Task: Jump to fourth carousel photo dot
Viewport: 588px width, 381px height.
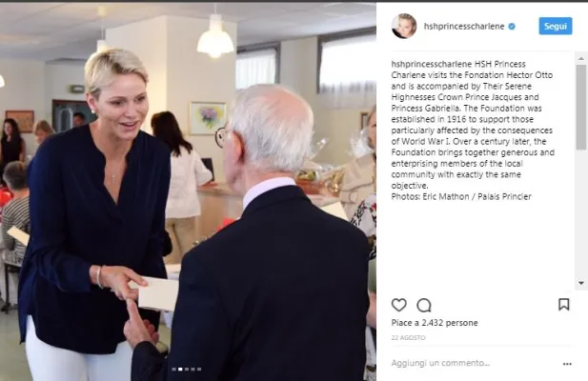Action: click(193, 370)
